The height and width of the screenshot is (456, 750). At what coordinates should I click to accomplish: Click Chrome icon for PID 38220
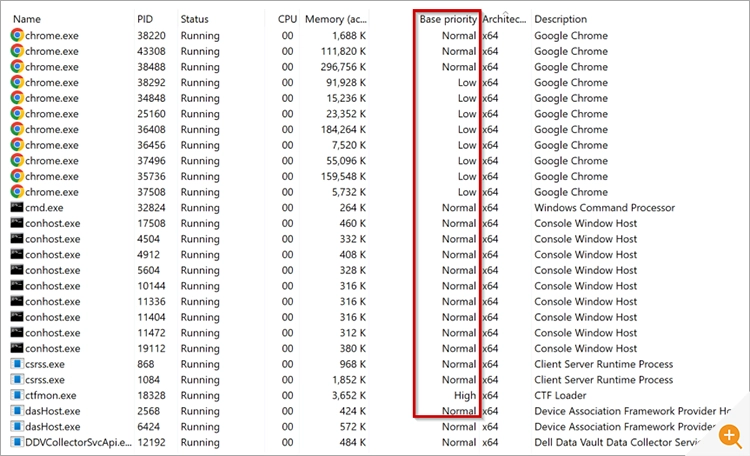tap(17, 35)
